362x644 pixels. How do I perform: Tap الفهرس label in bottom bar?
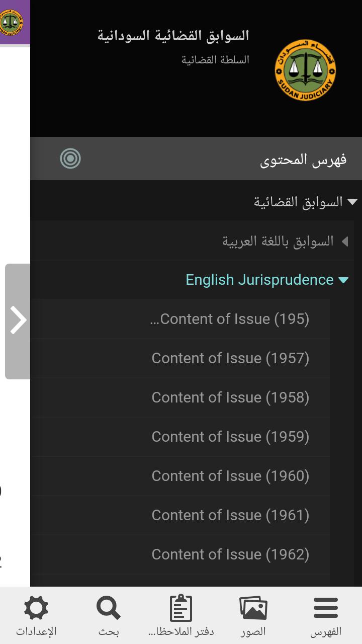click(326, 632)
